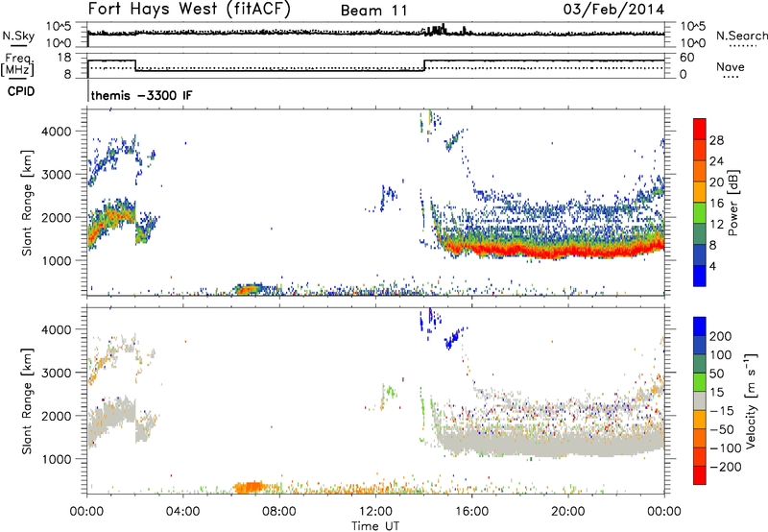
Task: Click the 'Nave' legend label
Action: coord(730,66)
